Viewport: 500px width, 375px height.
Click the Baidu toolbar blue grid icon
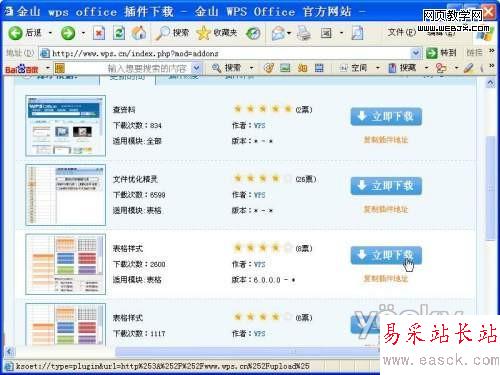pyautogui.click(x=319, y=68)
